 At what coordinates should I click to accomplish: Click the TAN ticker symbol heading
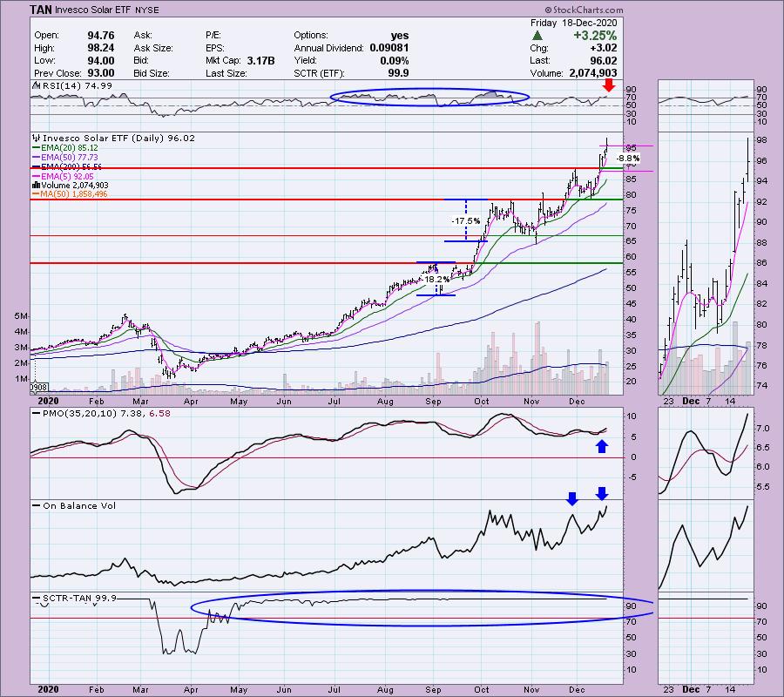[x=39, y=9]
